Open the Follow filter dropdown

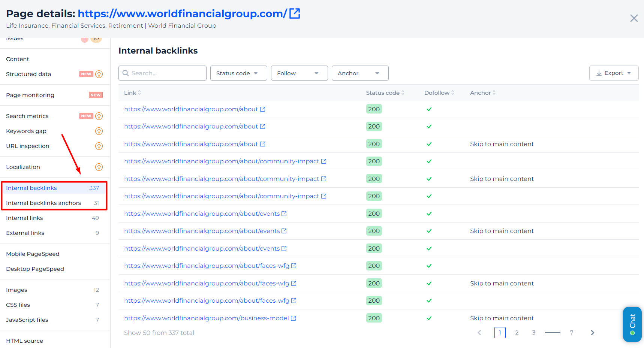point(300,73)
